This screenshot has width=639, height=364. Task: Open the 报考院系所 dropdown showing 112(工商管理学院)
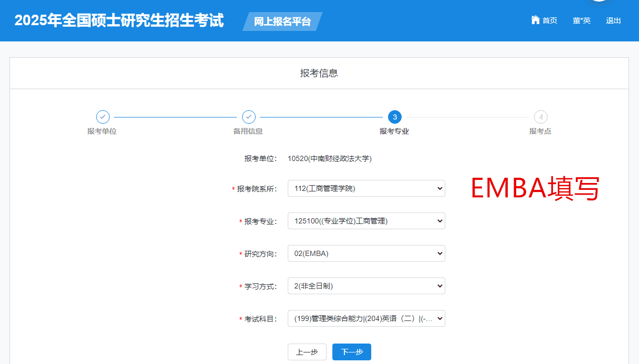[x=366, y=188]
